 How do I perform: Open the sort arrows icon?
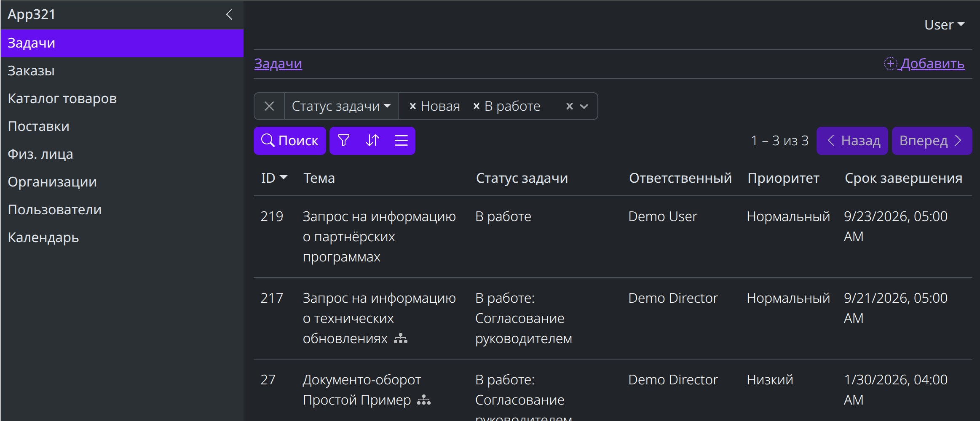point(372,140)
